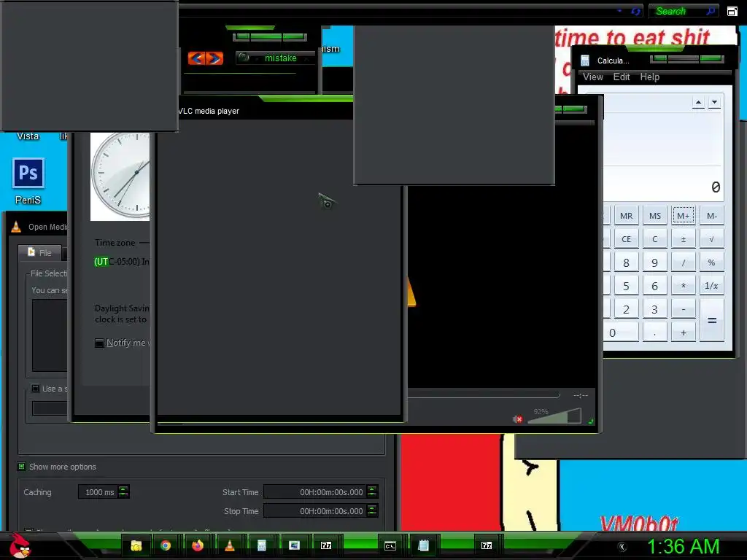Image resolution: width=747 pixels, height=560 pixels.
Task: Open Calculator View menu
Action: (x=593, y=77)
